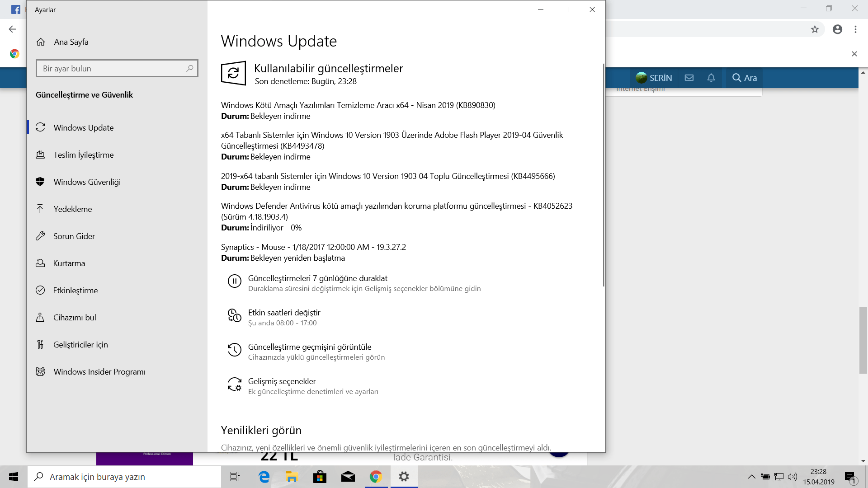Open Windows Insider Programı section
The width and height of the screenshot is (868, 488).
[x=99, y=372]
